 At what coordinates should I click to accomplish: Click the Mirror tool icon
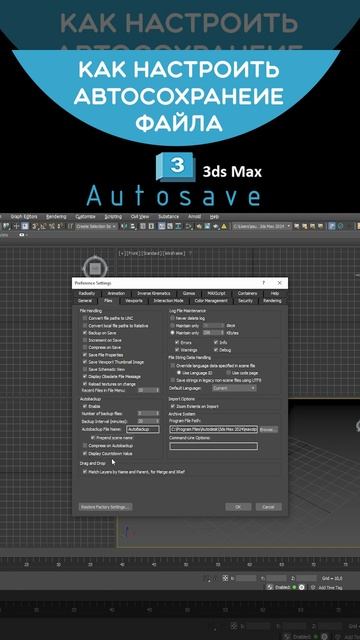click(x=124, y=226)
